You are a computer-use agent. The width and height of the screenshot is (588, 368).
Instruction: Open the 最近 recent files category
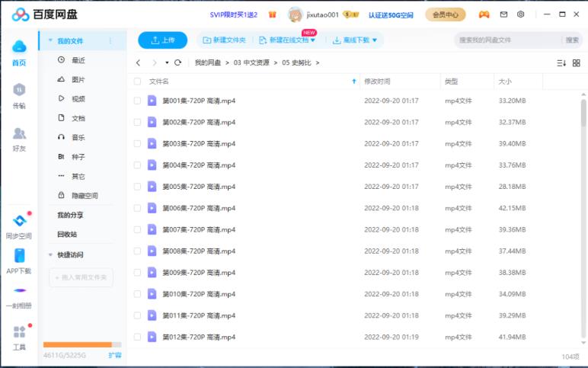[x=72, y=60]
